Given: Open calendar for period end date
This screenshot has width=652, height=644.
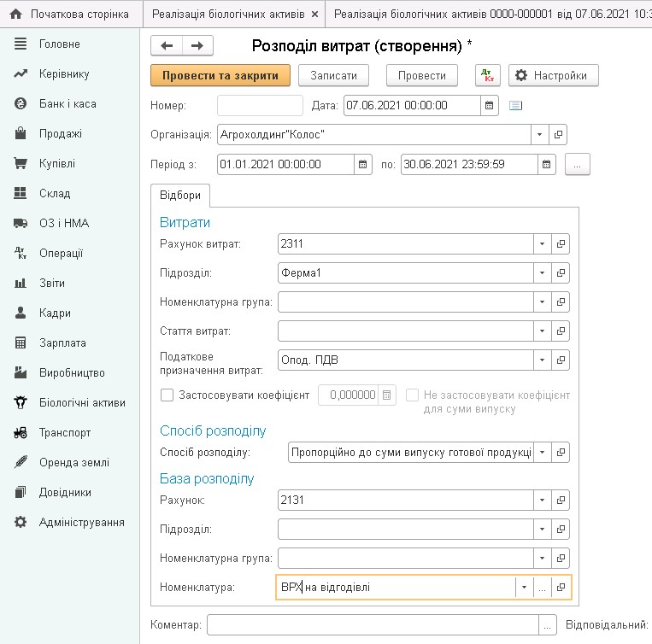Looking at the screenshot, I should [546, 164].
